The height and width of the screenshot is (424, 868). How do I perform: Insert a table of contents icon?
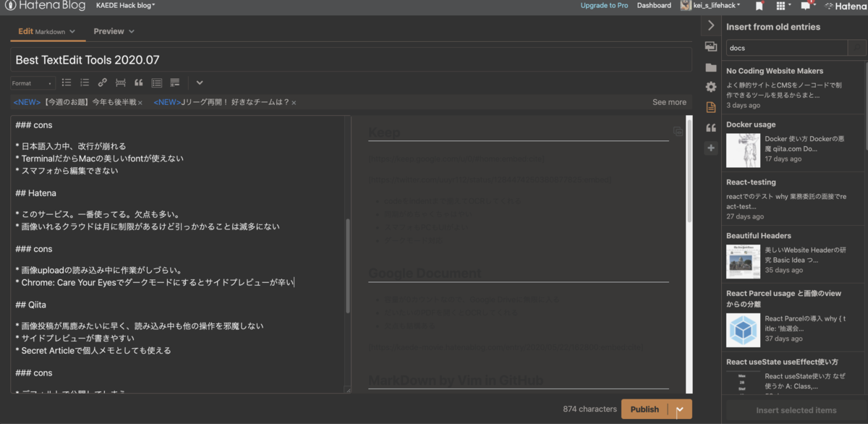click(x=157, y=82)
